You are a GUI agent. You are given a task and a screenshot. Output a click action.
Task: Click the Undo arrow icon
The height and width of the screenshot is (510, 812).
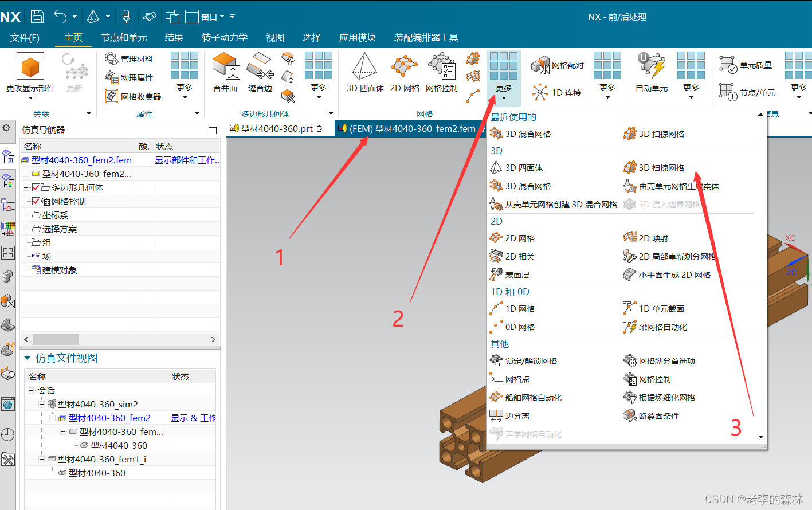[60, 17]
